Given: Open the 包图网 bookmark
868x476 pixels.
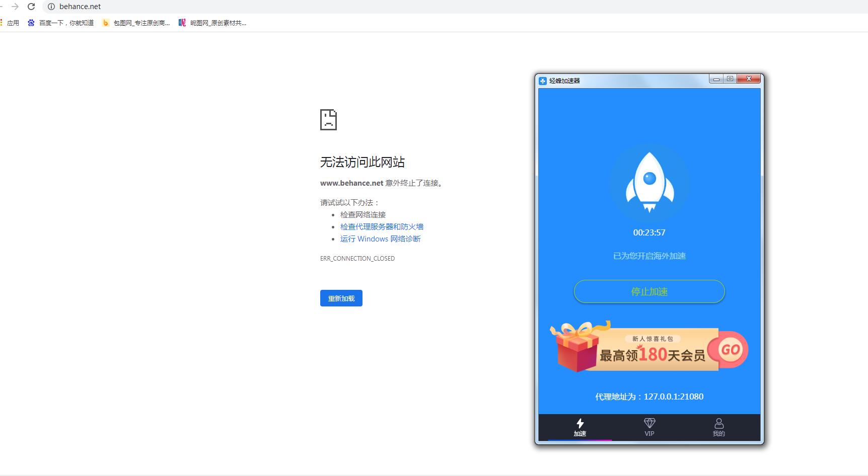Looking at the screenshot, I should click(x=136, y=23).
